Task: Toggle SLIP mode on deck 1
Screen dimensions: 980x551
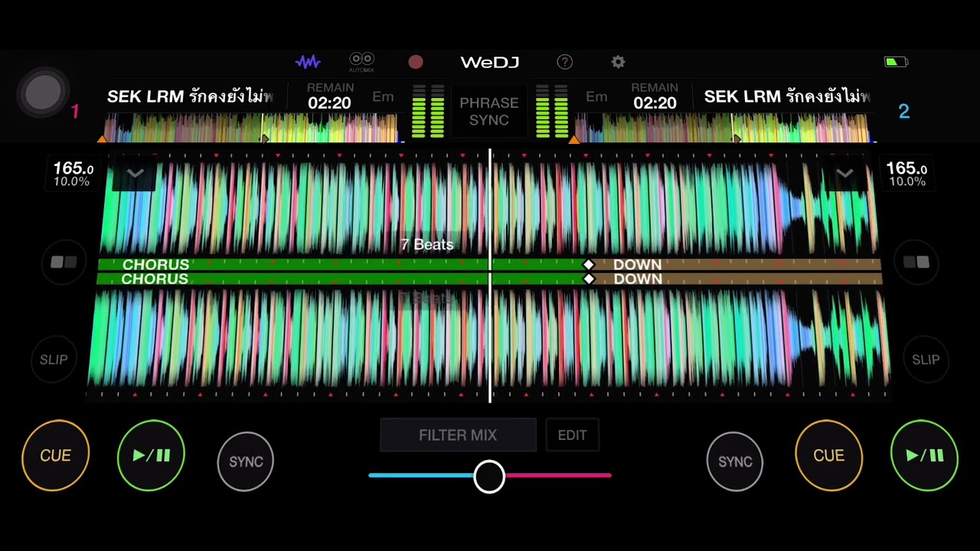Action: [54, 360]
